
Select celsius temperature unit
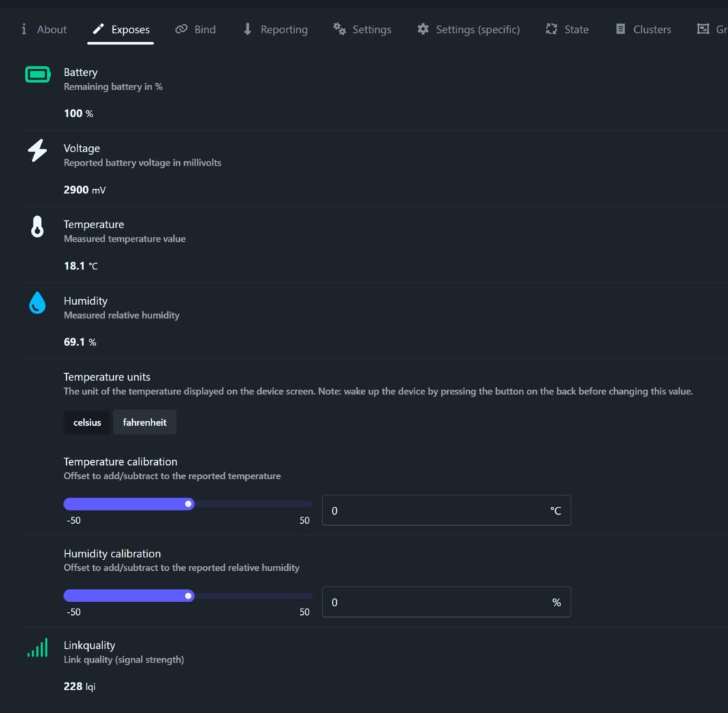[87, 422]
